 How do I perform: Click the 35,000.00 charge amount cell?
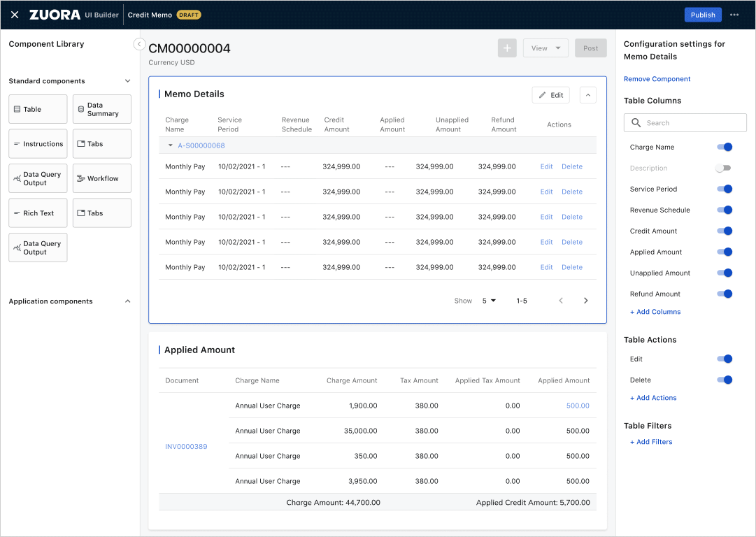pyautogui.click(x=360, y=431)
